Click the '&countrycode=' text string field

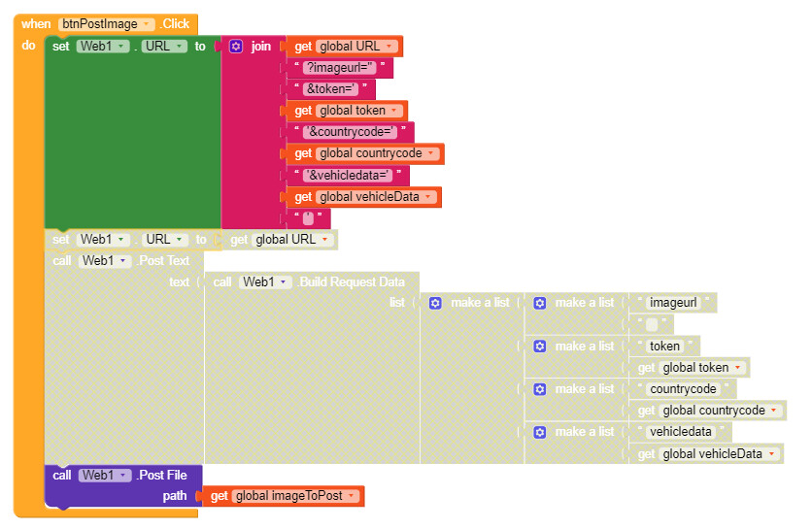click(x=351, y=132)
